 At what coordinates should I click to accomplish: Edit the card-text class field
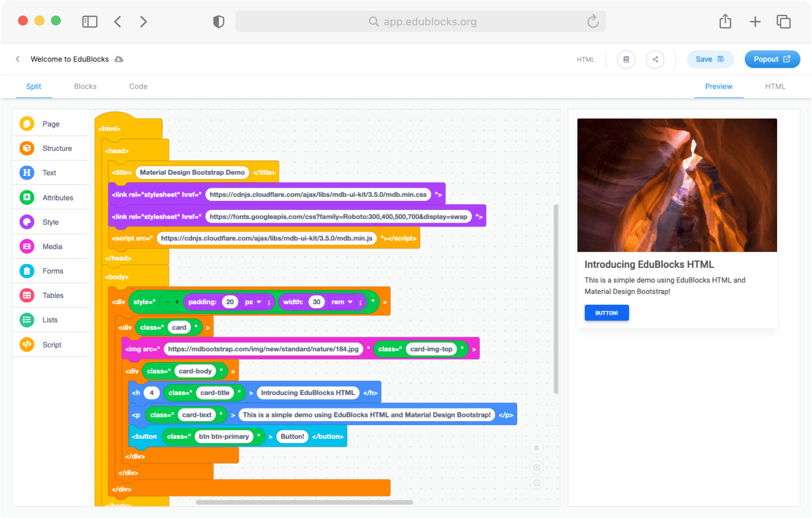pos(197,415)
